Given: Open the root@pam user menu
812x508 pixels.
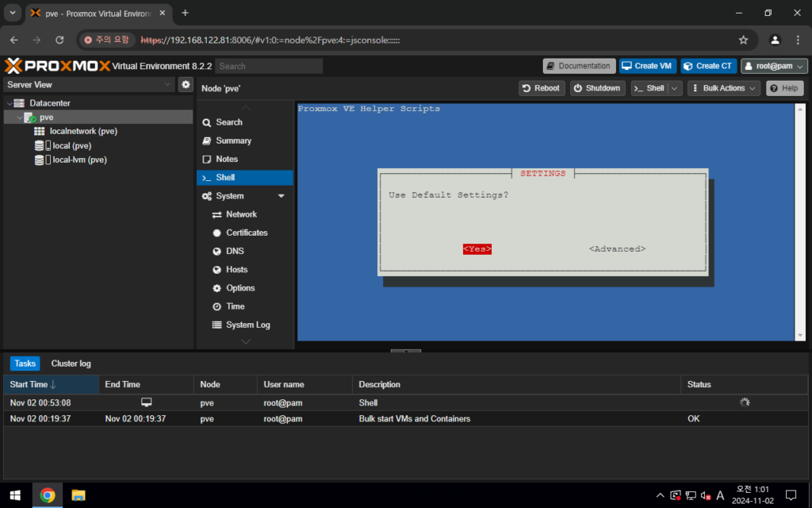Looking at the screenshot, I should tap(774, 66).
